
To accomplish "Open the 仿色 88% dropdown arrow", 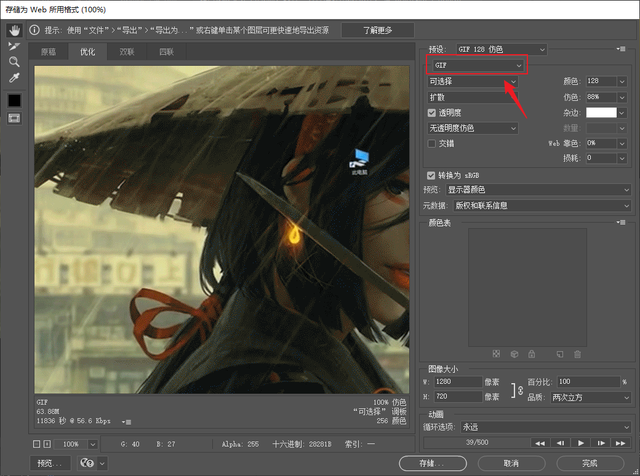I will pos(622,97).
